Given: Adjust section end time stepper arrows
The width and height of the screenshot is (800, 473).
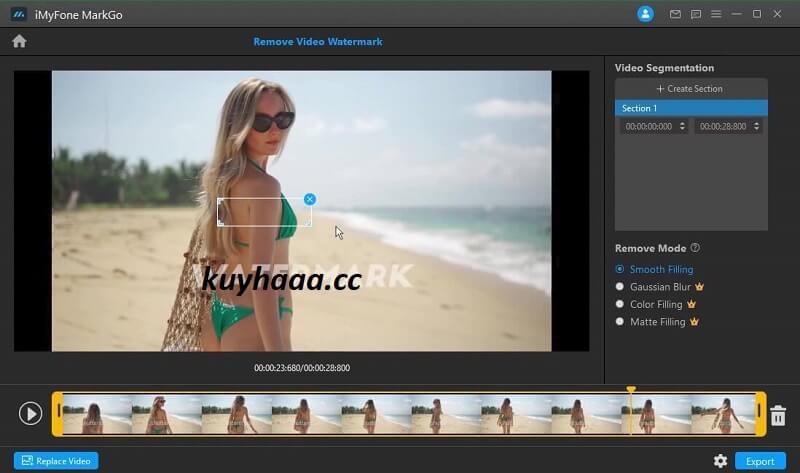Looking at the screenshot, I should (756, 126).
